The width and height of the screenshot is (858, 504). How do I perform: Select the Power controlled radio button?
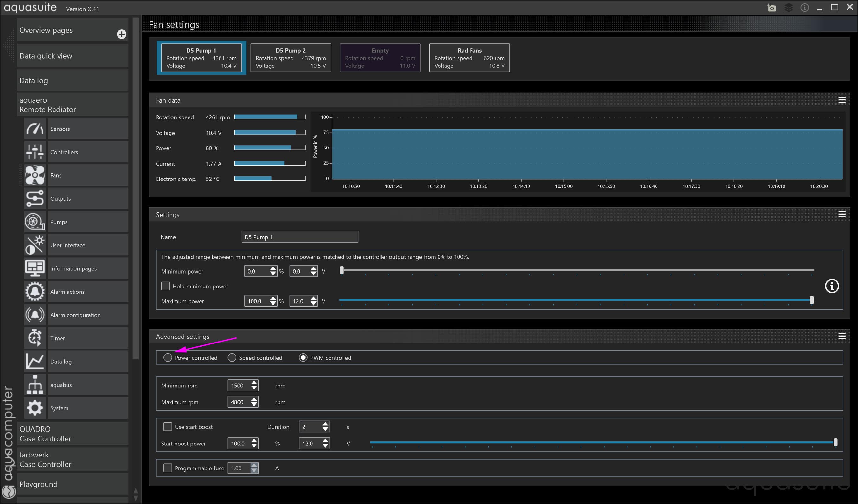tap(168, 357)
